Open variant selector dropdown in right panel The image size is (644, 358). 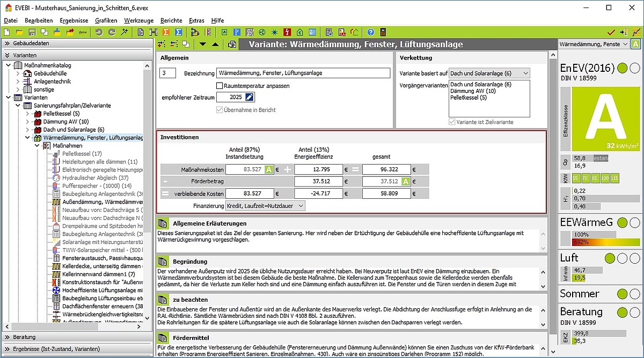pyautogui.click(x=594, y=44)
